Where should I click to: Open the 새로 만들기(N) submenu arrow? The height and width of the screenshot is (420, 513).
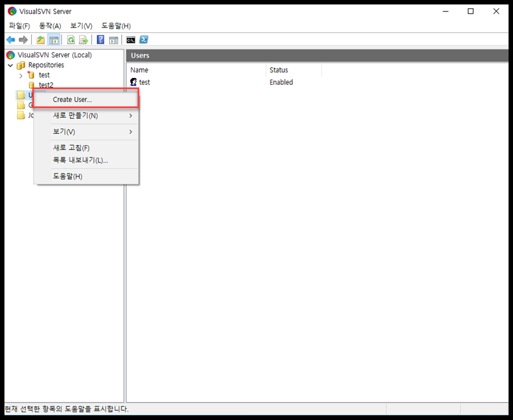[130, 116]
